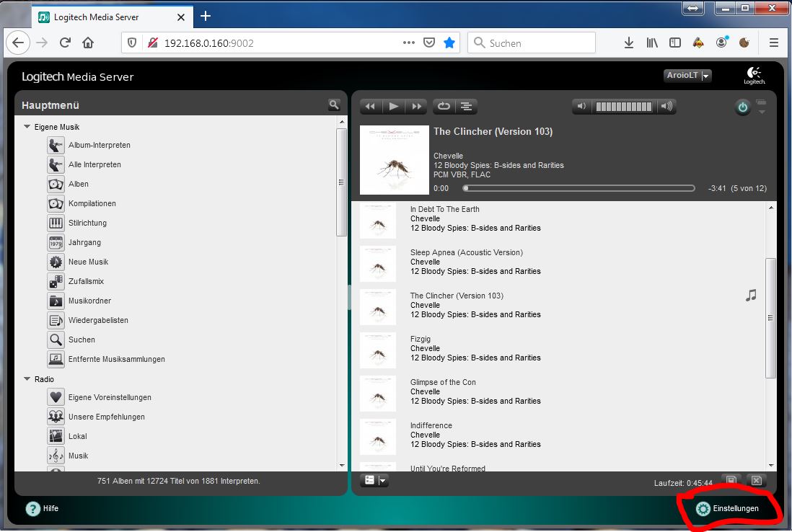The image size is (792, 532).
Task: Go back in browser history
Action: 18,43
